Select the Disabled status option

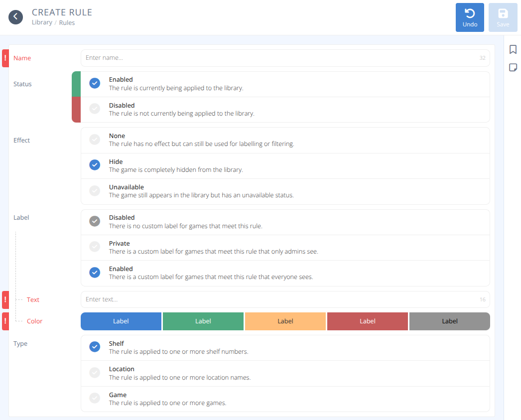pyautogui.click(x=95, y=109)
